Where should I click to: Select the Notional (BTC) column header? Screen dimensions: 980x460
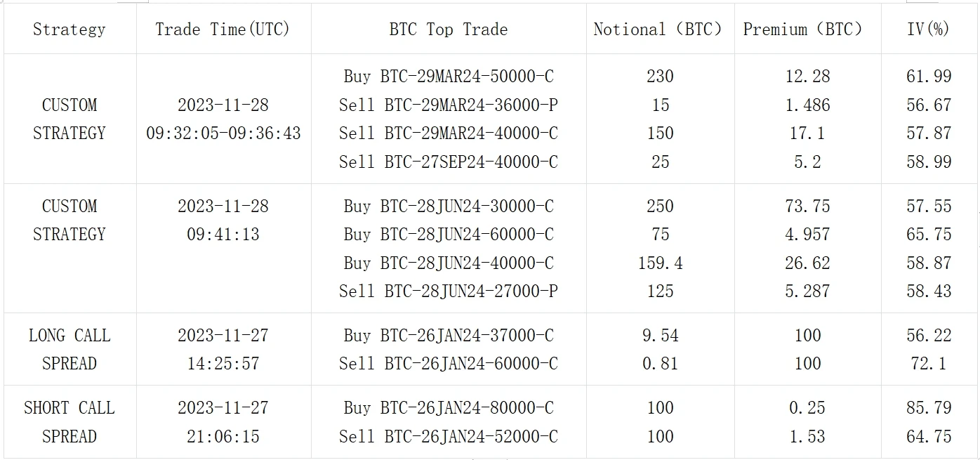(658, 29)
